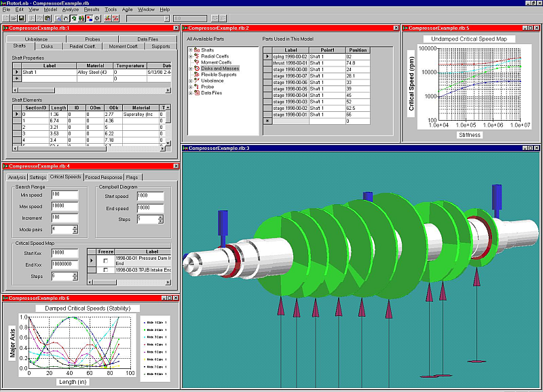This screenshot has height=392, width=543.
Task: Switch to the Radial Coef. tab
Action: 82,46
